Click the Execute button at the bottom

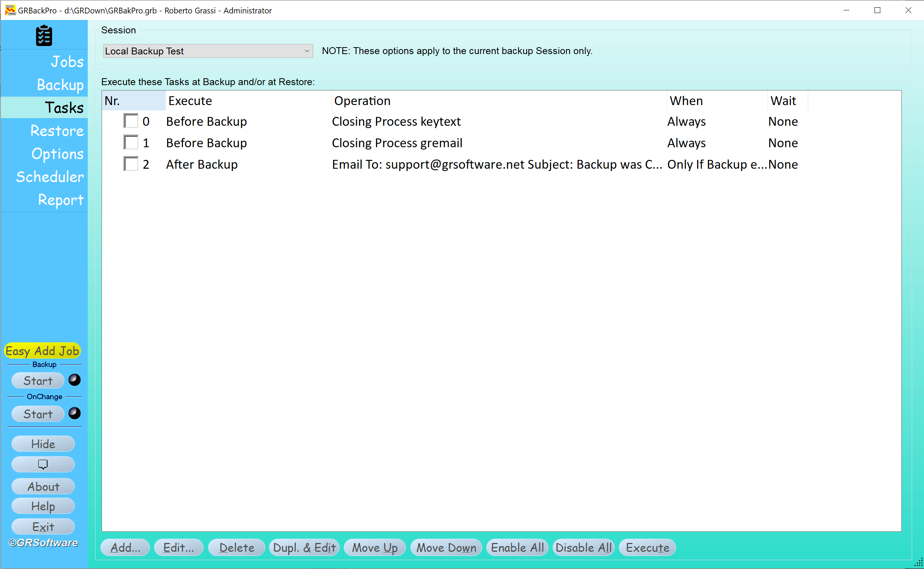[x=647, y=548]
